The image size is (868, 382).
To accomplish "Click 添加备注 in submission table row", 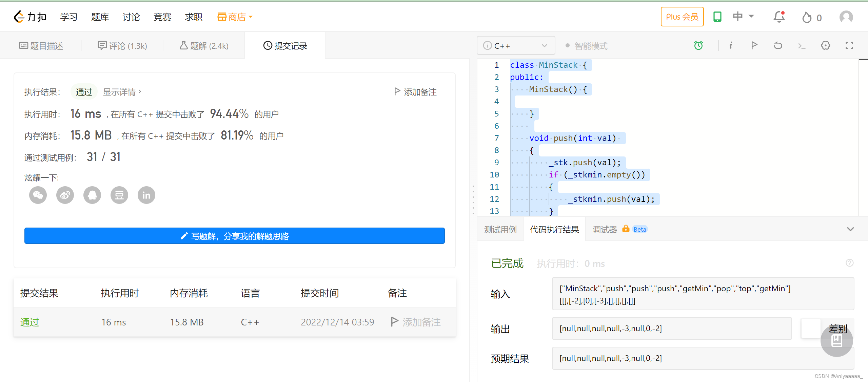I will pos(416,322).
